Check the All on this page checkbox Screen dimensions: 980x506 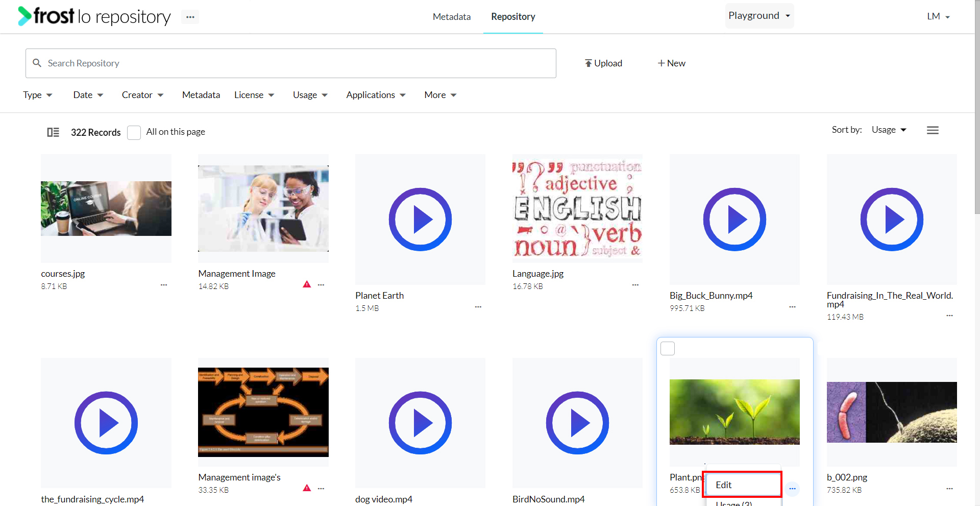[134, 132]
